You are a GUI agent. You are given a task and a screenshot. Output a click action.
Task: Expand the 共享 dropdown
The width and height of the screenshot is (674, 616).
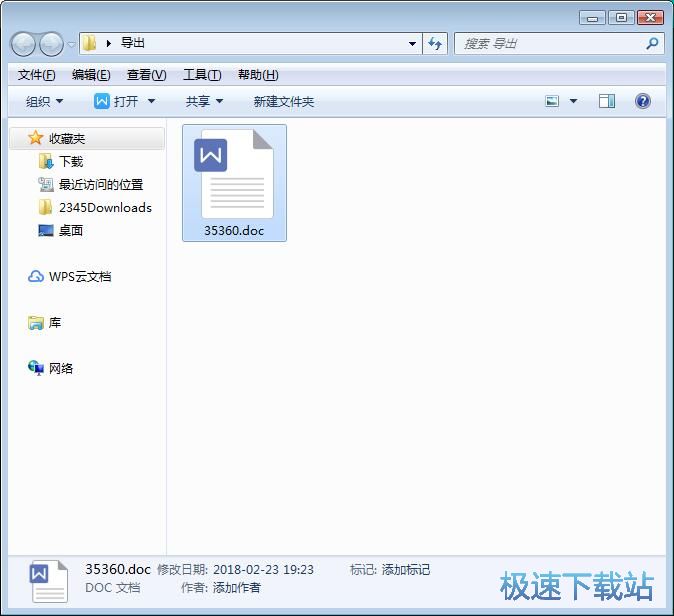tap(204, 101)
